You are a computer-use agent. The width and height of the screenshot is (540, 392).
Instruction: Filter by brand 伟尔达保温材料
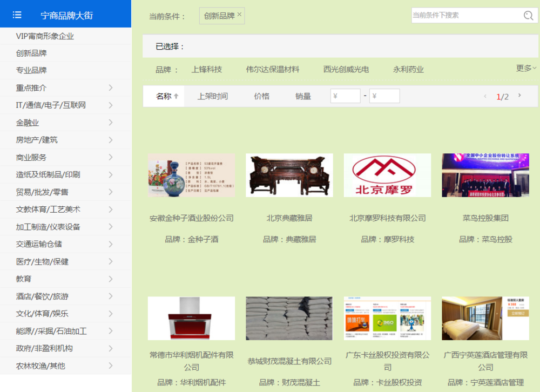point(272,69)
